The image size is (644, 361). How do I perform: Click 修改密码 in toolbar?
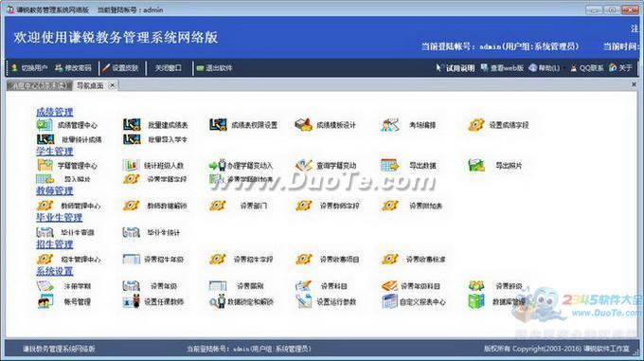pyautogui.click(x=73, y=68)
